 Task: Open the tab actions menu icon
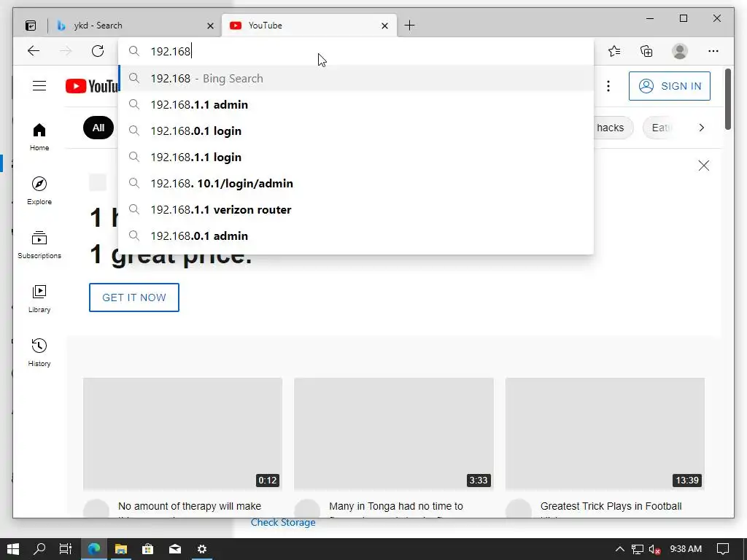tap(31, 26)
